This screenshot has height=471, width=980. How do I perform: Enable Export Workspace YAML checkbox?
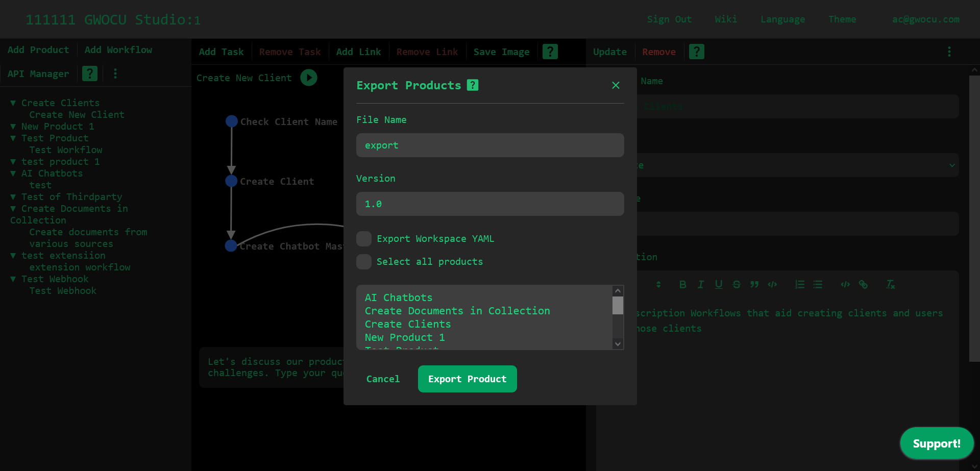click(364, 239)
